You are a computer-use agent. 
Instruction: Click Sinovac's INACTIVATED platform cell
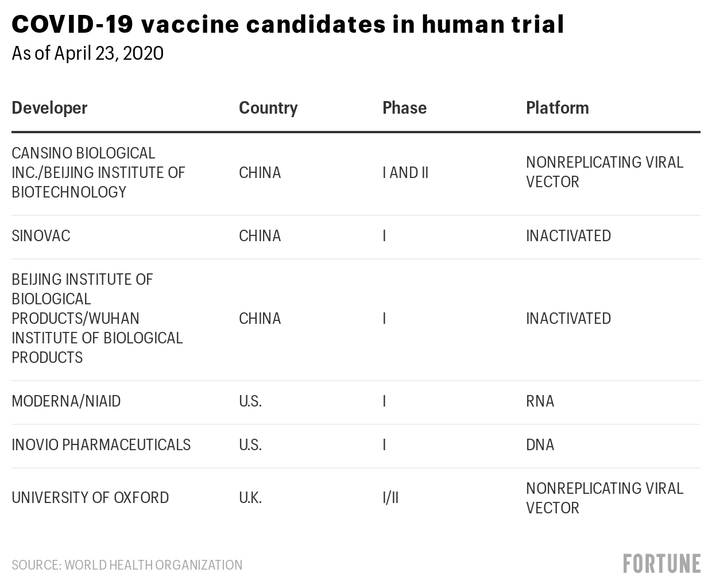click(x=568, y=236)
